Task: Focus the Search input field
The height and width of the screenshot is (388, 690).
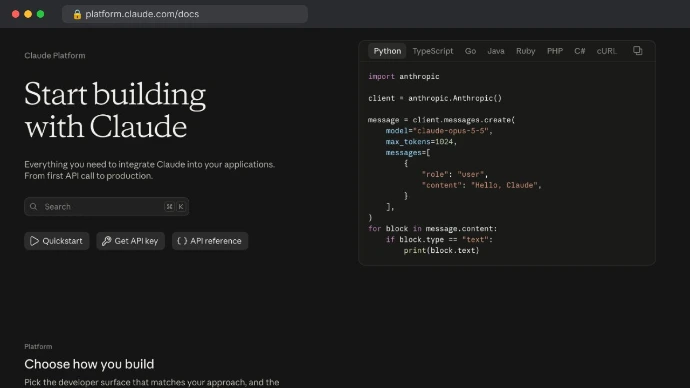Action: pyautogui.click(x=106, y=206)
